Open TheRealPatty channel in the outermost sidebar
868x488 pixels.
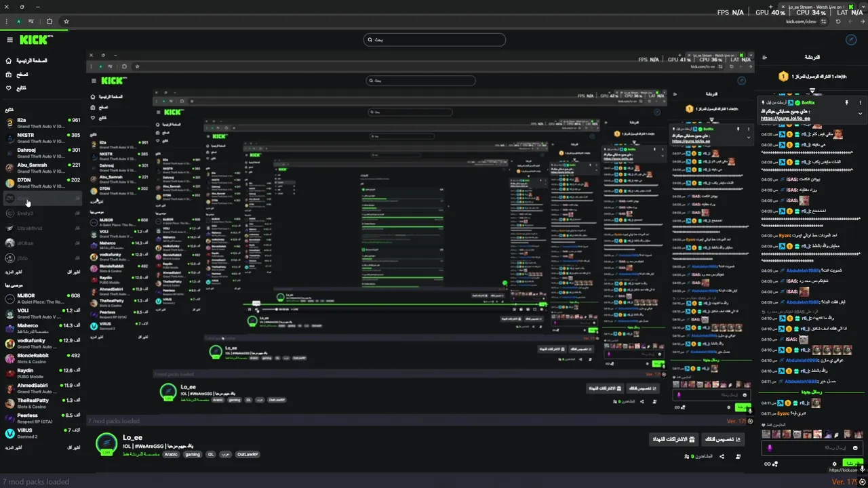[43, 403]
